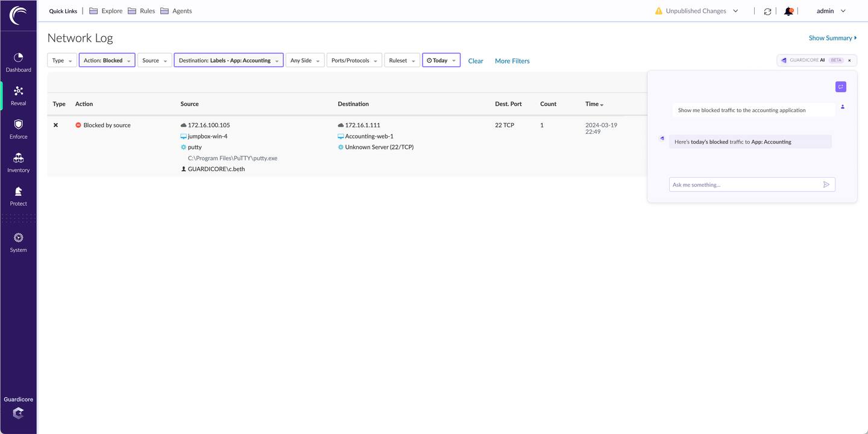The width and height of the screenshot is (868, 434).
Task: Click the refresh icon in top bar
Action: coord(767,11)
